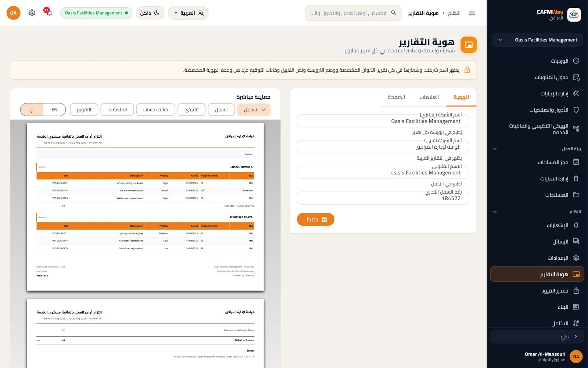The height and width of the screenshot is (368, 588).
Task: Edit commercial registration number 184522
Action: point(383,198)
